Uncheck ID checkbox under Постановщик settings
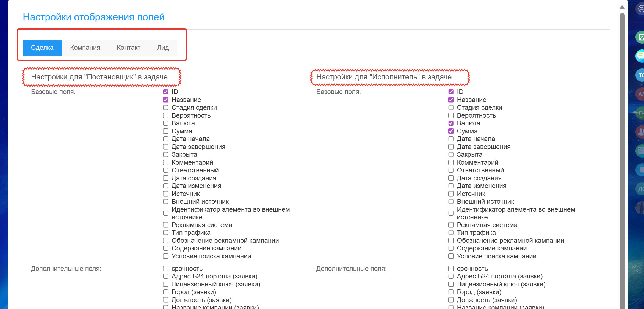Viewport: 644px width, 309px height. pyautogui.click(x=165, y=92)
